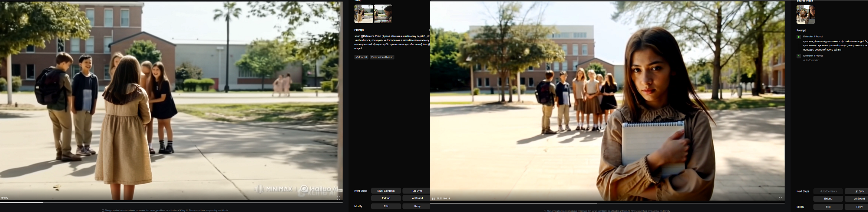
Task: Click the 'Next Steps' label in left panel
Action: click(361, 191)
